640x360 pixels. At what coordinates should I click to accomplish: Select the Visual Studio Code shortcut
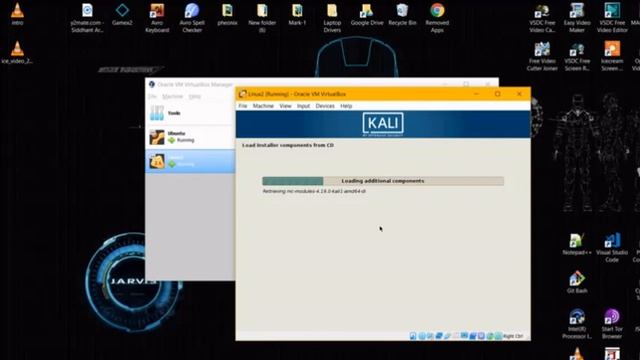pyautogui.click(x=612, y=247)
